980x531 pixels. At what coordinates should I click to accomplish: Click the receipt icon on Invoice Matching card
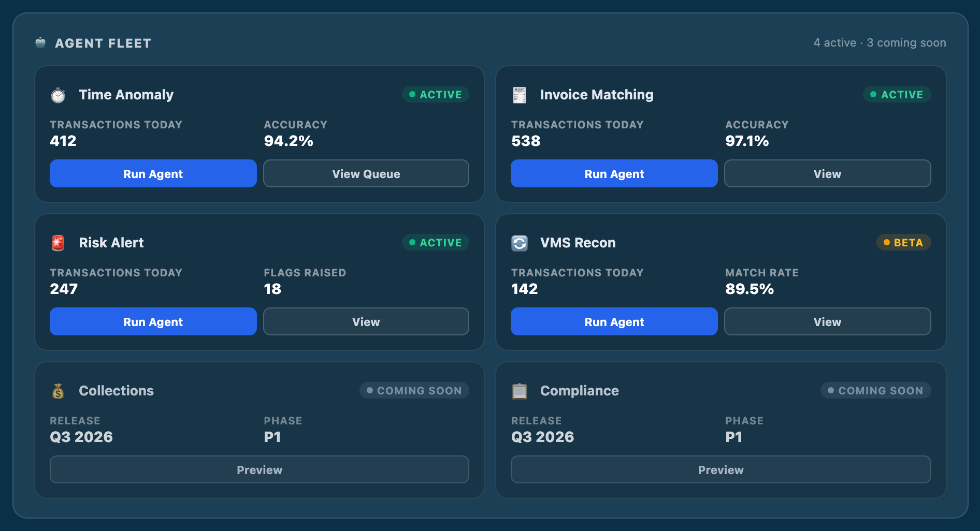click(x=519, y=95)
